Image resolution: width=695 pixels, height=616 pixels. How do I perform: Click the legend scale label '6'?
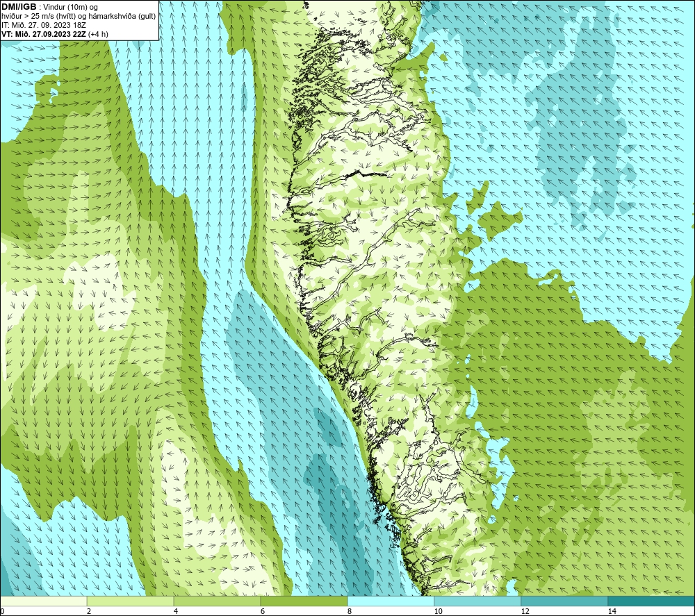coord(263,612)
